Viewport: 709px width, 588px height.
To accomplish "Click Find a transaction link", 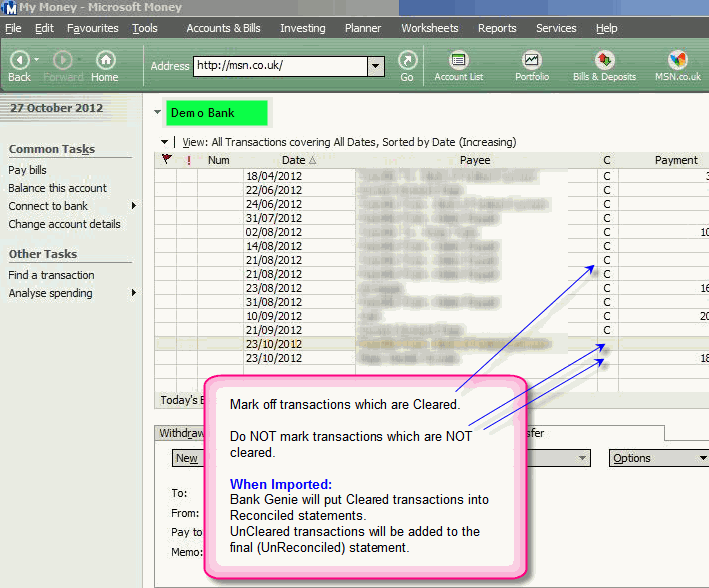I will (x=51, y=275).
